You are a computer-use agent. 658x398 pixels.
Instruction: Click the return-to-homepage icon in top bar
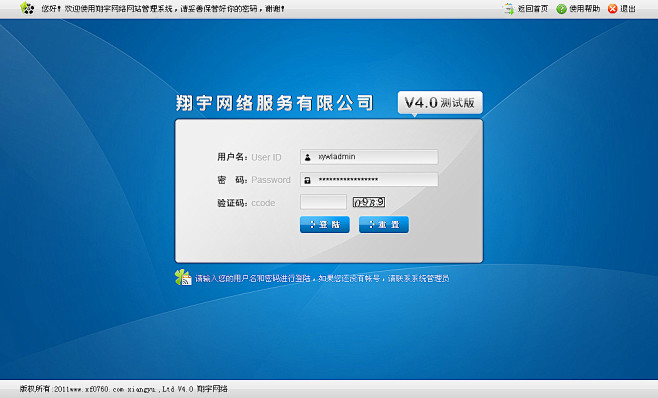coord(509,9)
